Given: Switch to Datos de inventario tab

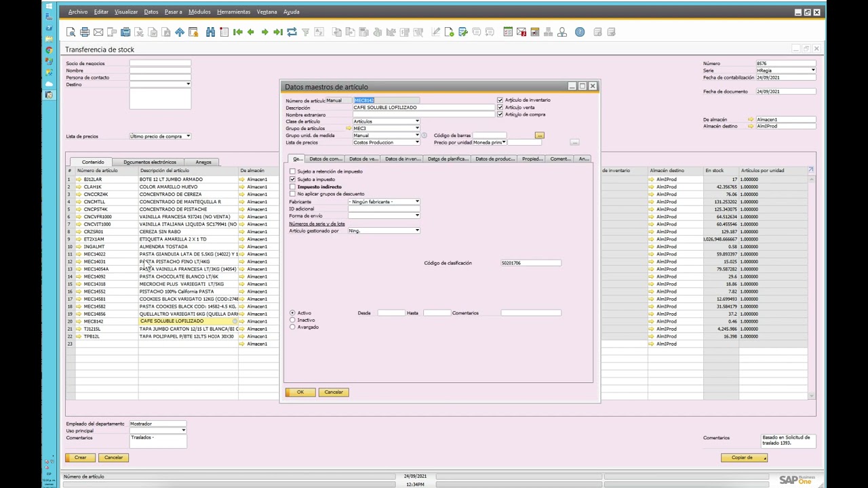Looking at the screenshot, I should [x=402, y=159].
